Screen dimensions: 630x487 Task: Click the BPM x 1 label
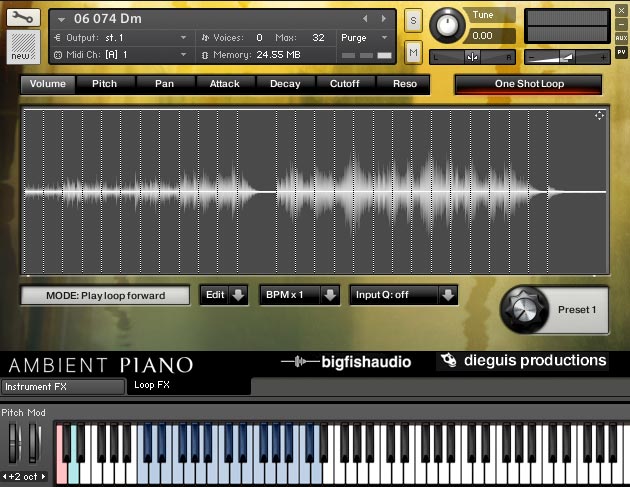[284, 295]
